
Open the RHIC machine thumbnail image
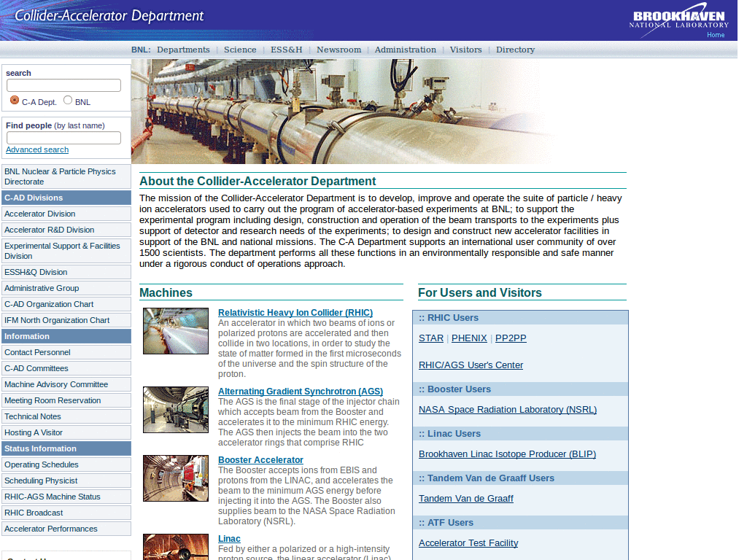pos(176,331)
